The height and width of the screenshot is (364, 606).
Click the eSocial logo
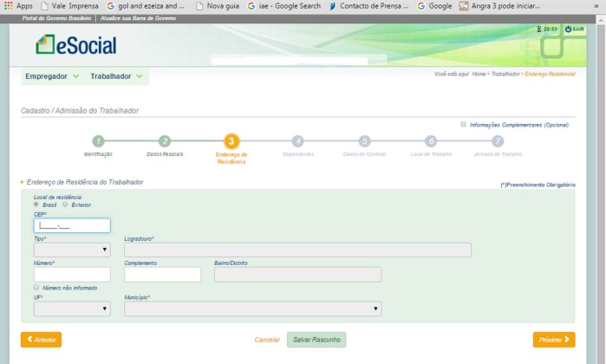pyautogui.click(x=75, y=45)
